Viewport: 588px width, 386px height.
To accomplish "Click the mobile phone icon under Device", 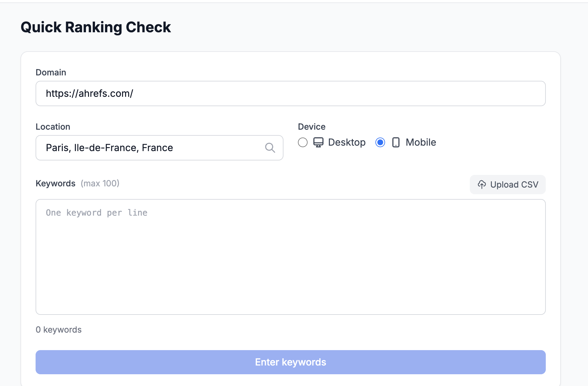I will coord(396,142).
